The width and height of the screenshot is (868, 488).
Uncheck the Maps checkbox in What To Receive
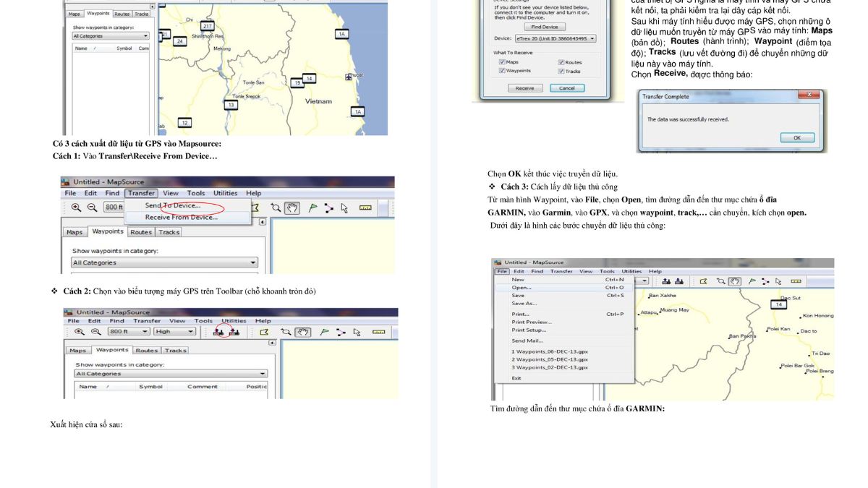[x=502, y=62]
